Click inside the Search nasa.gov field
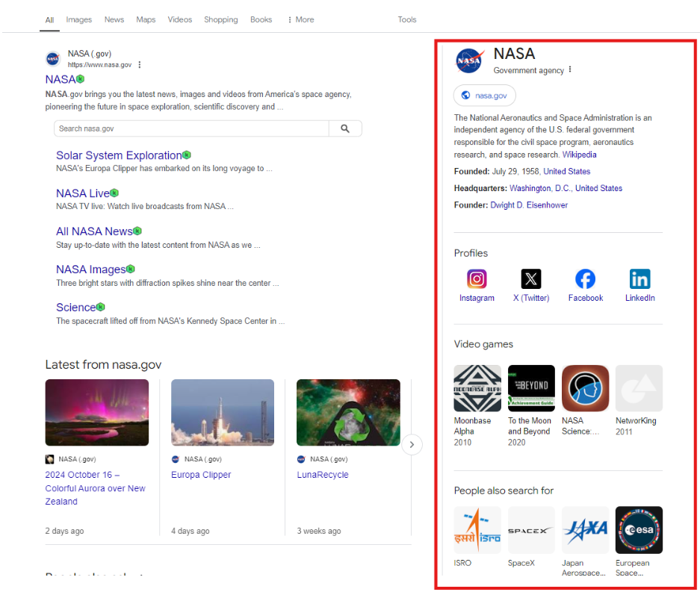This screenshot has height=592, width=700. click(x=191, y=128)
